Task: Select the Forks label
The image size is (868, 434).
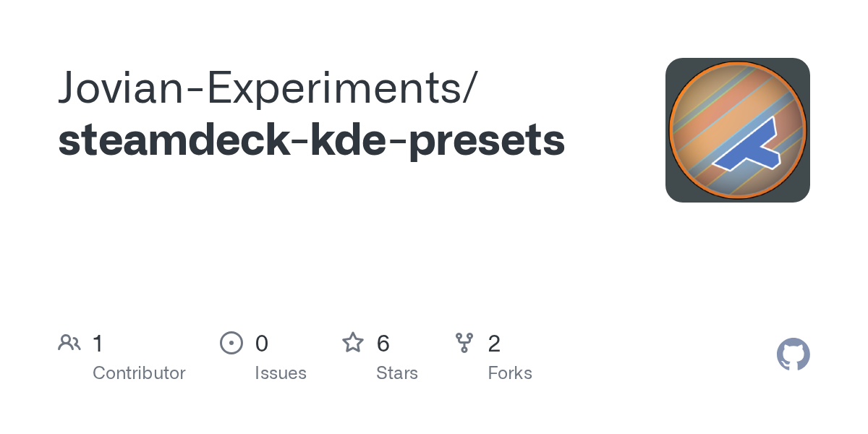Action: 510,373
